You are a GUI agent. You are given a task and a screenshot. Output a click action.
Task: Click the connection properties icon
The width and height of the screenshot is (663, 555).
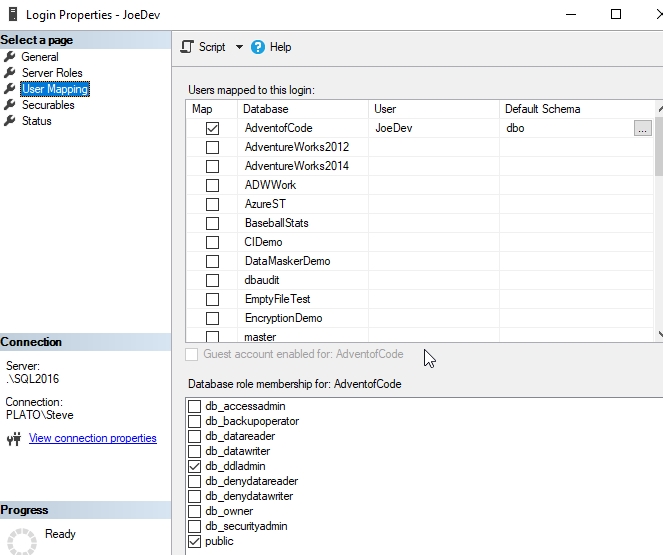click(14, 439)
